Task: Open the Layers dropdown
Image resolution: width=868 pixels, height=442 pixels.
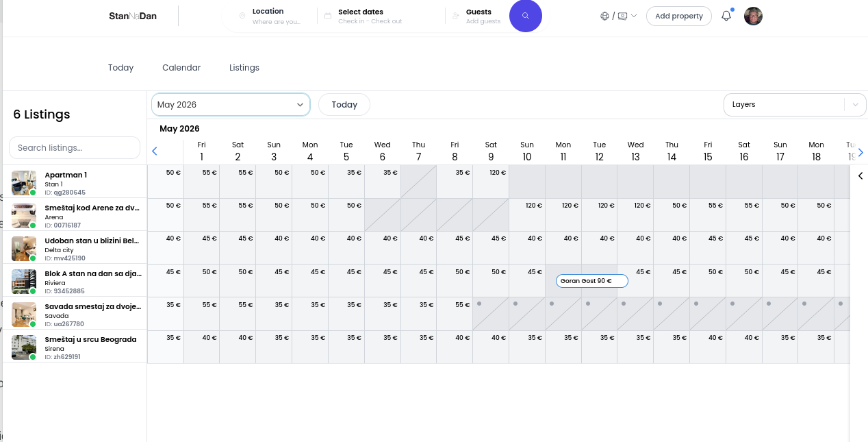Action: click(795, 104)
